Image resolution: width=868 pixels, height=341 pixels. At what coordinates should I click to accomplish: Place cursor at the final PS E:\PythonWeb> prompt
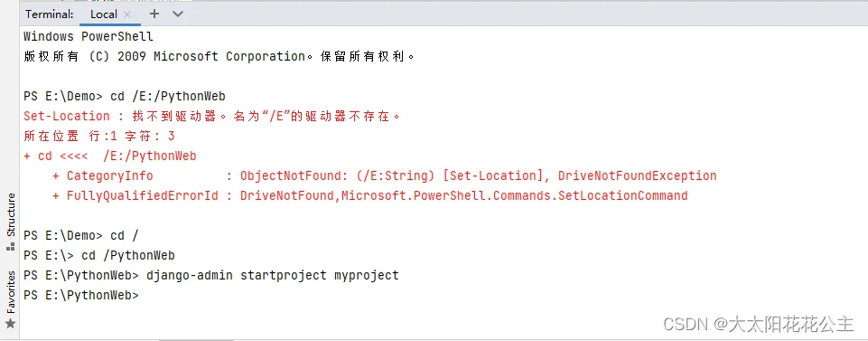pos(81,296)
